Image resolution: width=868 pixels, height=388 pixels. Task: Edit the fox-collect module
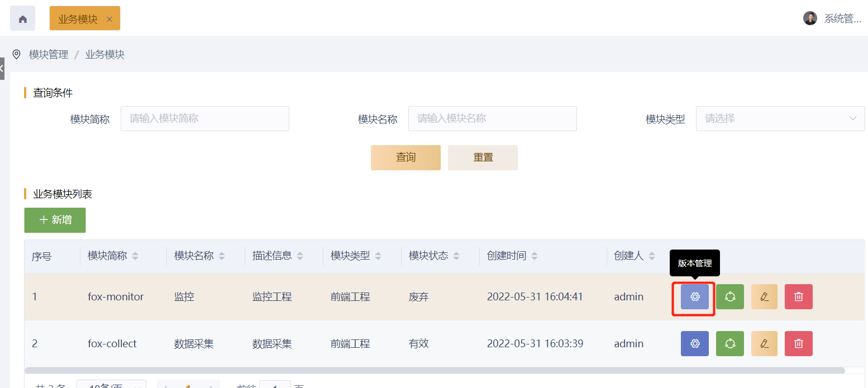click(764, 344)
